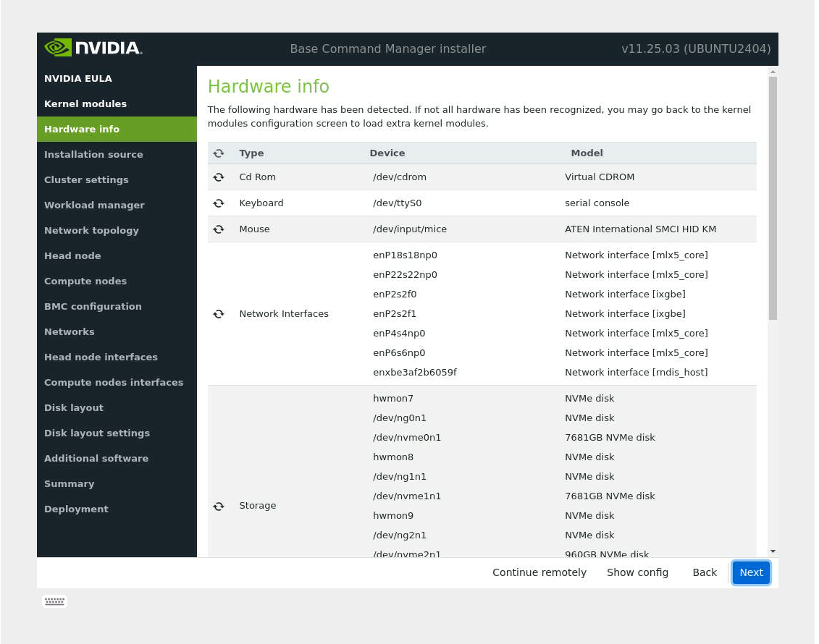Refresh the Keyboard hardware row
The height and width of the screenshot is (644, 819).
(219, 203)
